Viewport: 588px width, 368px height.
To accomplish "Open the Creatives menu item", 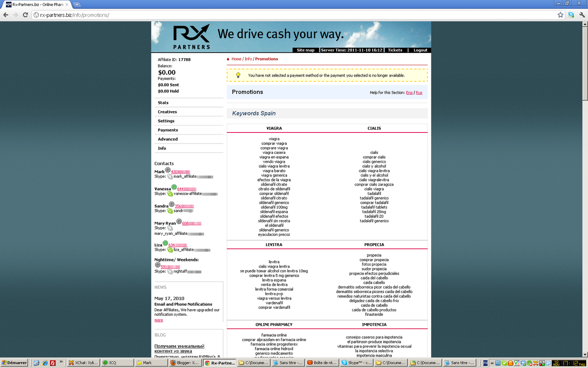I will [168, 112].
